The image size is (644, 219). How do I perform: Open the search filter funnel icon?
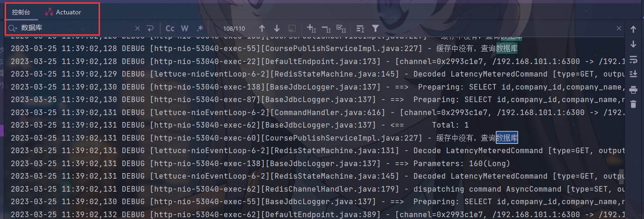click(x=375, y=28)
